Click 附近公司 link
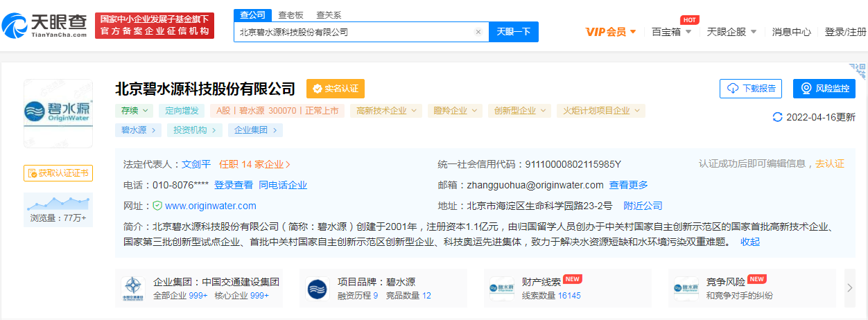The width and height of the screenshot is (868, 320). pyautogui.click(x=643, y=206)
